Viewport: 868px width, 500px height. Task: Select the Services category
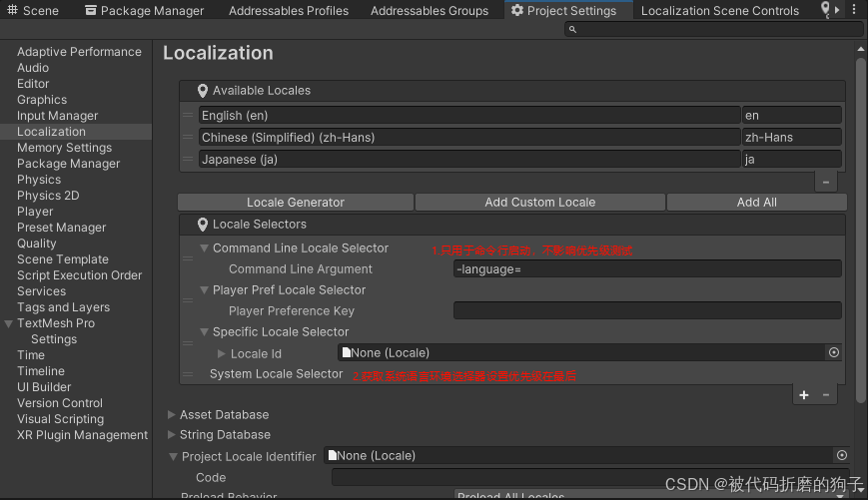(x=42, y=291)
